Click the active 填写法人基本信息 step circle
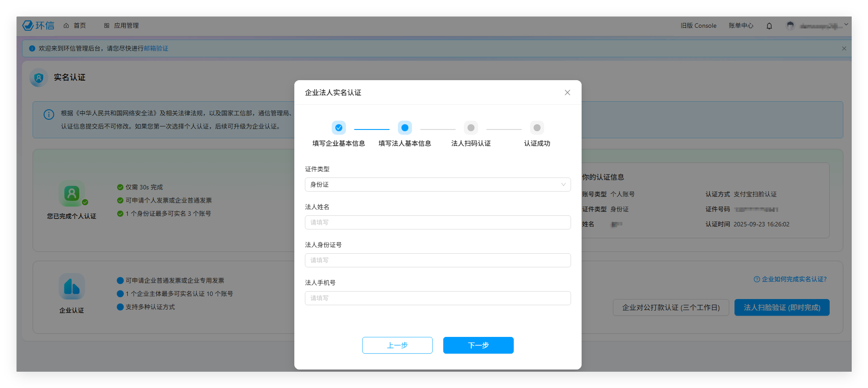The width and height of the screenshot is (868, 388). [405, 128]
